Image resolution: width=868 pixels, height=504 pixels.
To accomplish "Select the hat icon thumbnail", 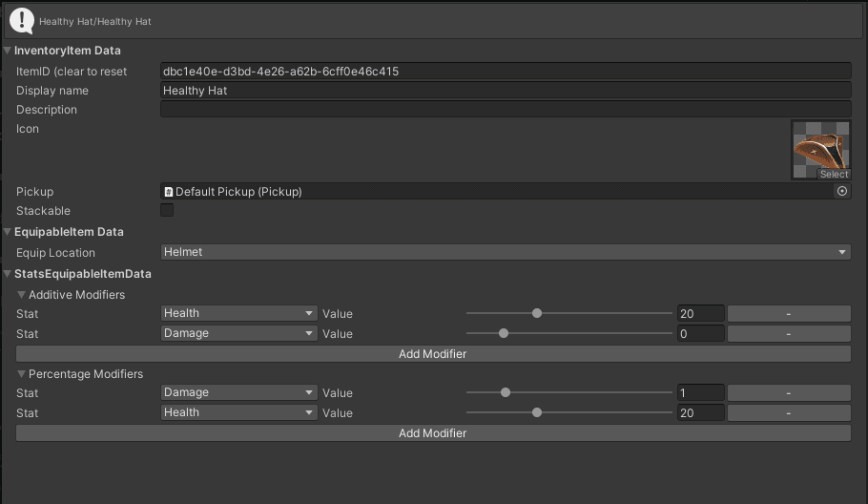I will pyautogui.click(x=821, y=150).
